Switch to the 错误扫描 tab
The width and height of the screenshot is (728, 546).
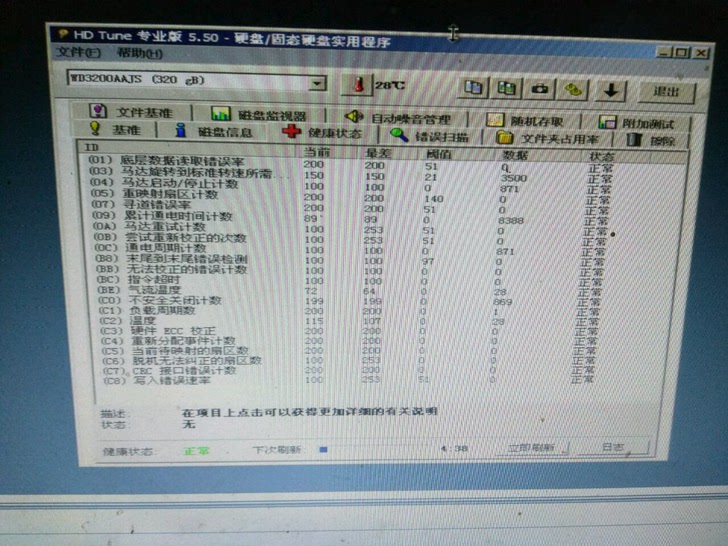(x=429, y=136)
